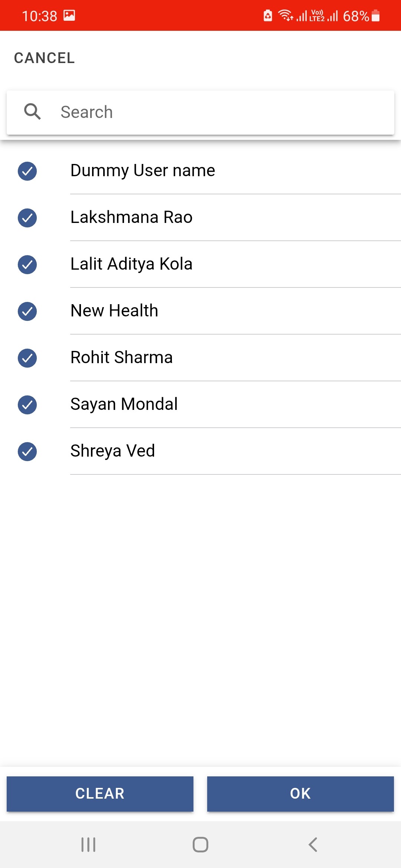Open recent apps from navigation bar
Image resolution: width=401 pixels, height=868 pixels.
(88, 845)
